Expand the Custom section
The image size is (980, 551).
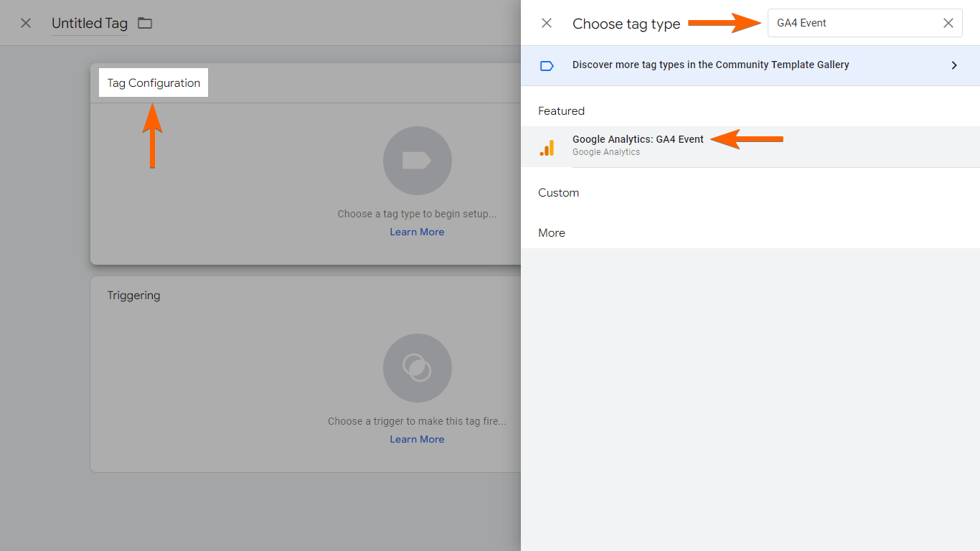tap(558, 192)
